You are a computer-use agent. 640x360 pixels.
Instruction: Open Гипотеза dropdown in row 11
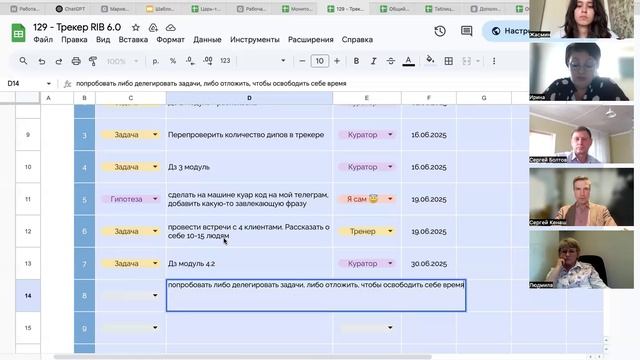click(x=155, y=199)
